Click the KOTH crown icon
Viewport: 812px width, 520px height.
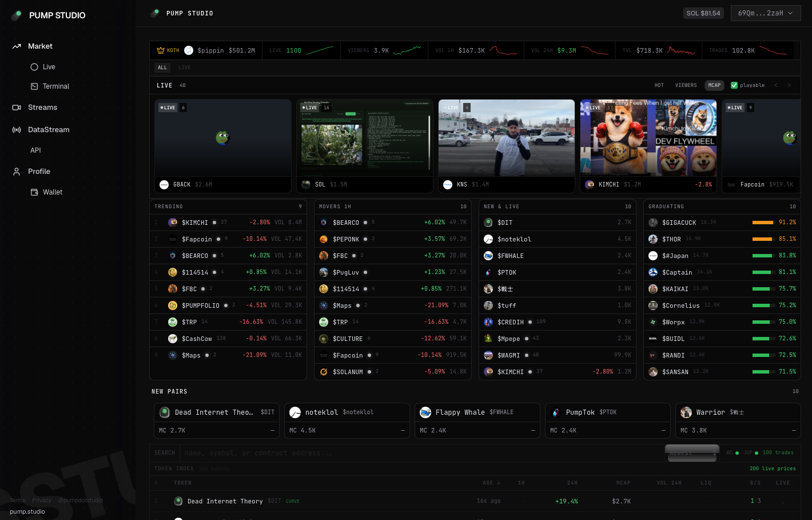click(161, 50)
